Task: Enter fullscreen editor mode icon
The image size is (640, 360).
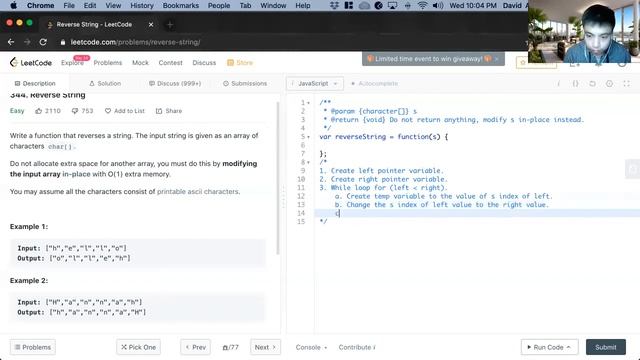Action: pyautogui.click(x=627, y=83)
